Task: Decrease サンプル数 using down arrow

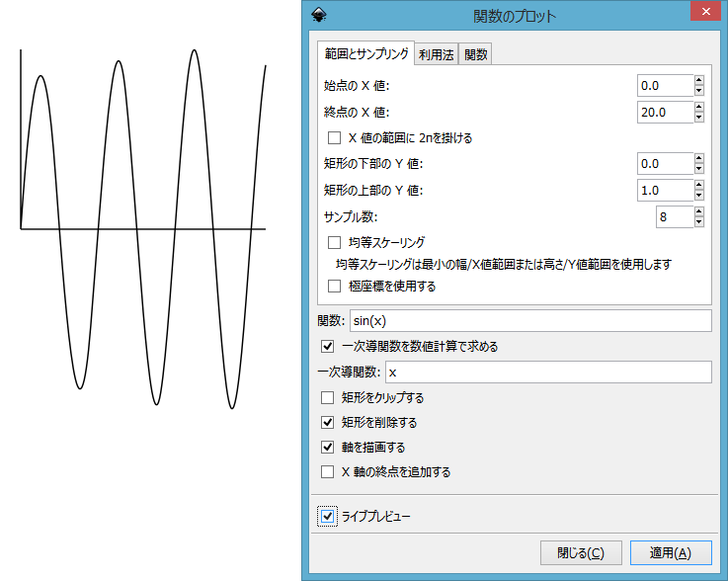Action: point(699,222)
